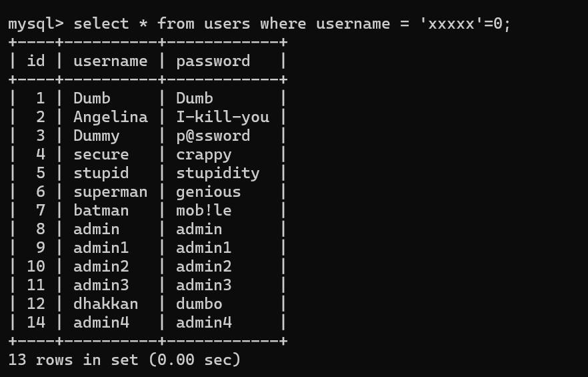Click password I-kill-you
Screen dimensions: 588x377
click(x=223, y=117)
